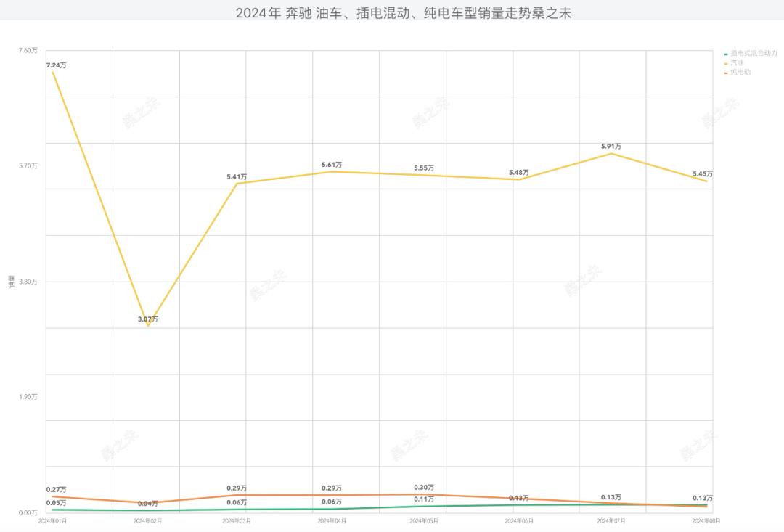784x532 pixels.
Task: Click the 5.41万 data label for March
Action: coord(237,176)
